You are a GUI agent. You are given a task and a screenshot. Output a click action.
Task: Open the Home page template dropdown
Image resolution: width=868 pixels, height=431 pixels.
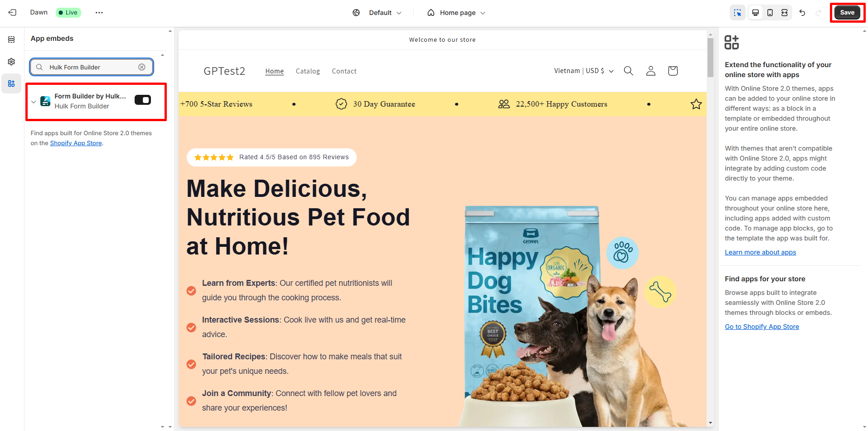pos(456,13)
